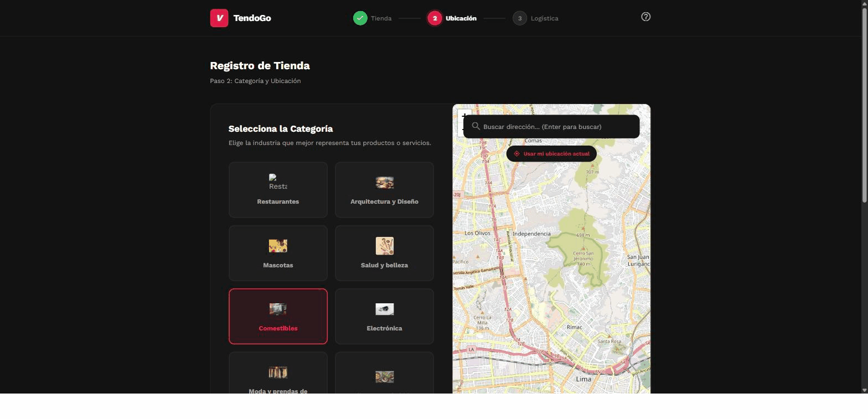Click 'Comas' label on the map
This screenshot has height=419, width=868.
coord(533,141)
